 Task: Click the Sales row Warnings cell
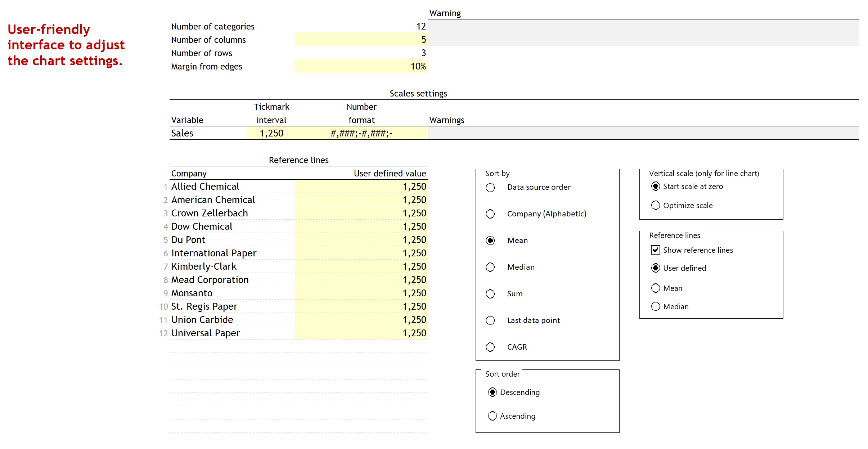pos(643,133)
